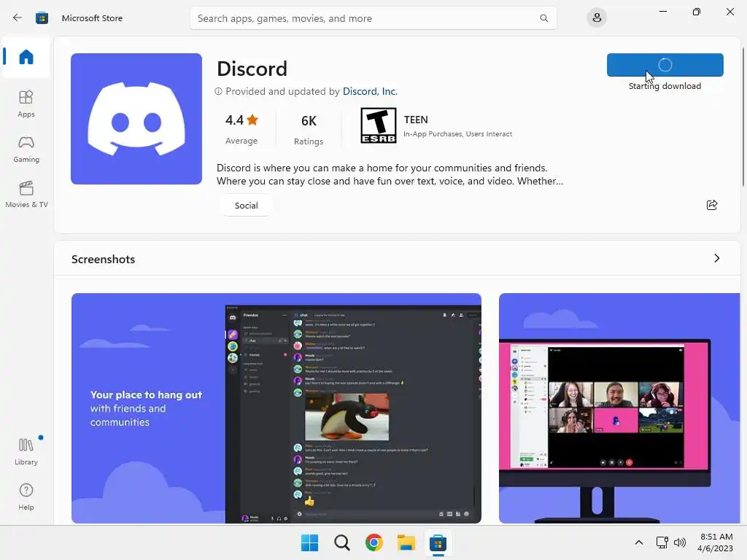Click the Microsoft Store window title text

coord(92,18)
